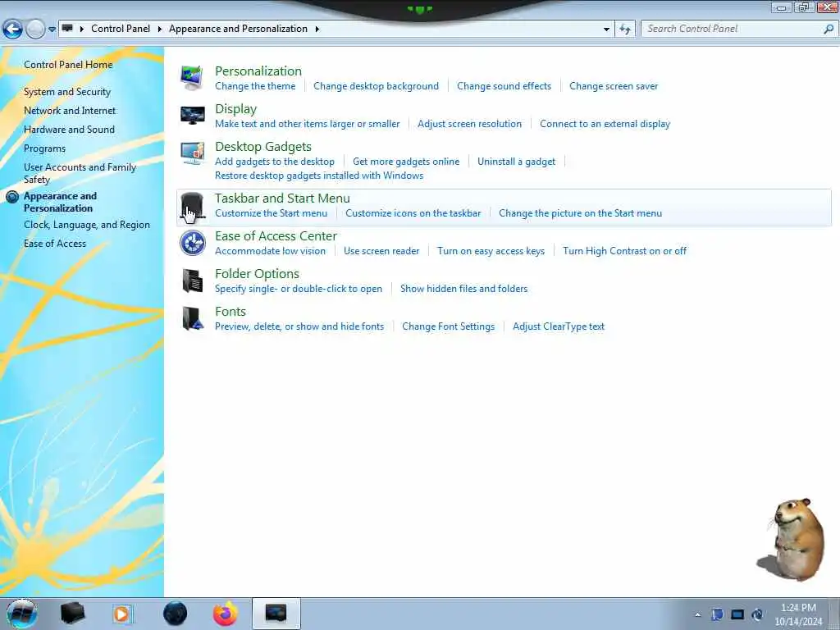
Task: Click Adjust ClearType text link
Action: 558,326
